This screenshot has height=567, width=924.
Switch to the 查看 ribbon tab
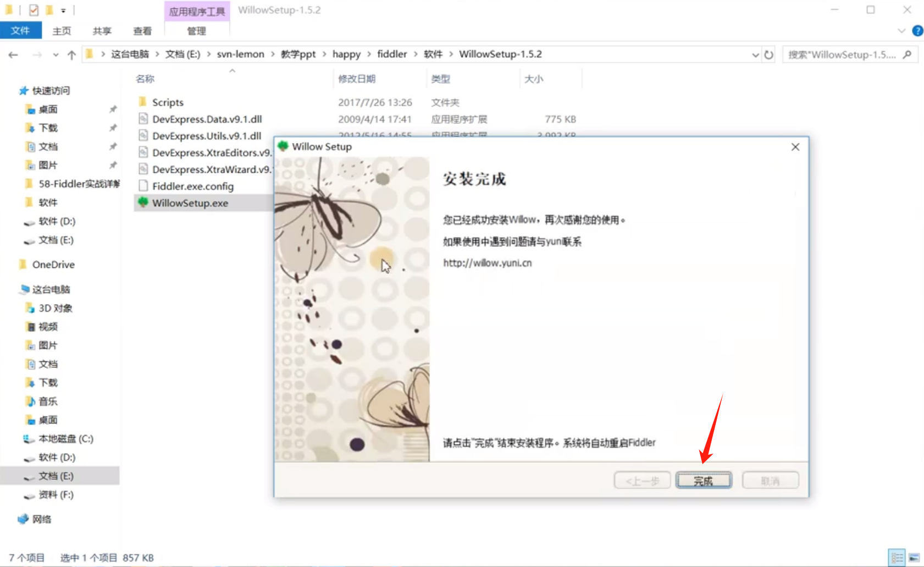[x=142, y=31]
